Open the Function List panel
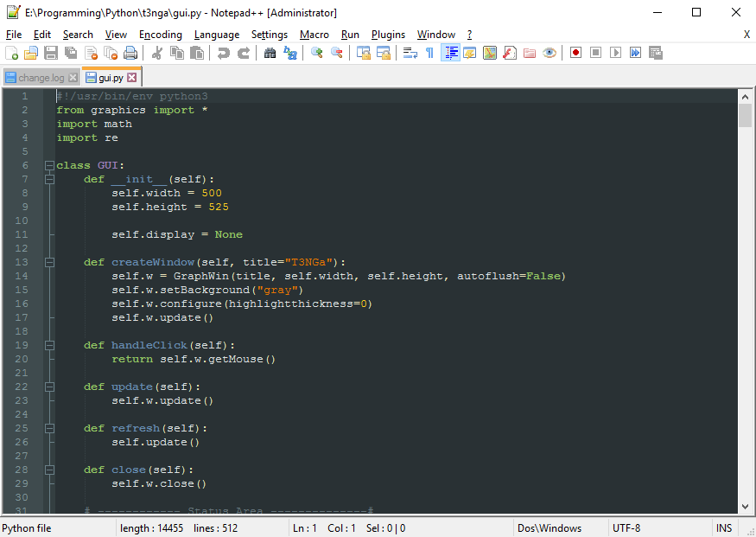 point(510,53)
